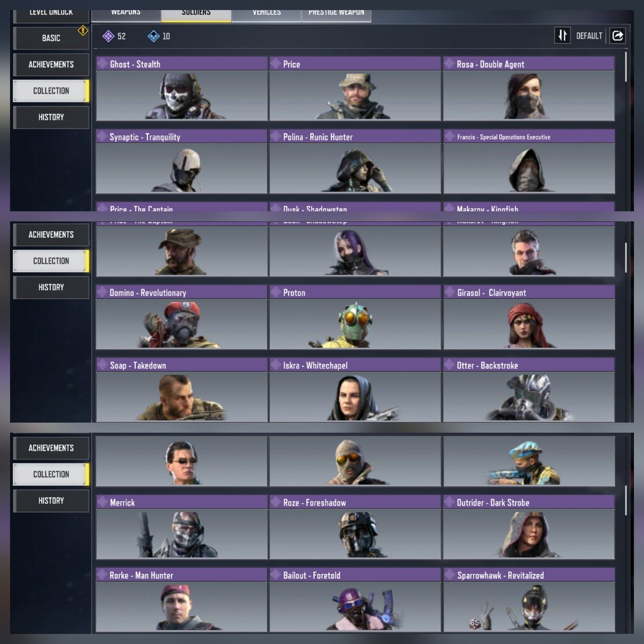Open History in the middle panel
This screenshot has width=644, height=644.
pyautogui.click(x=51, y=287)
